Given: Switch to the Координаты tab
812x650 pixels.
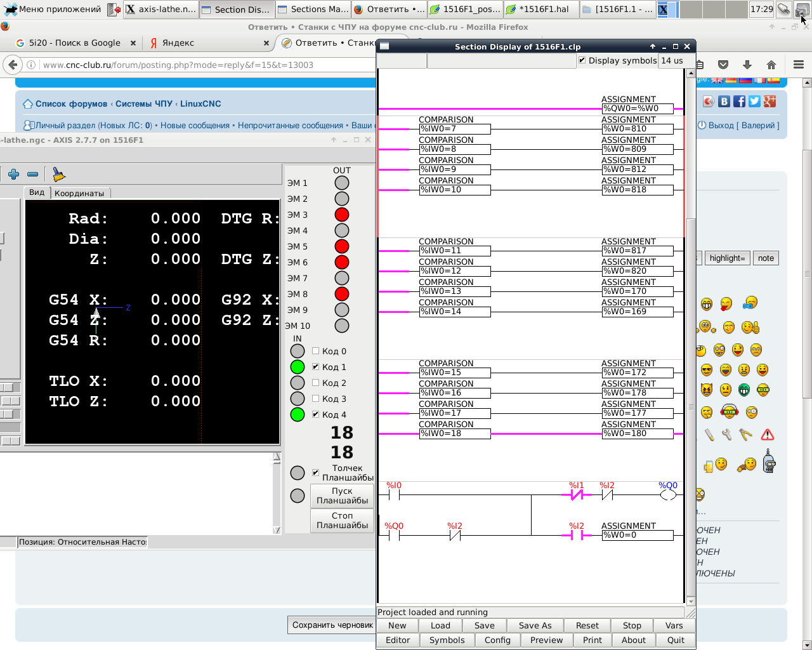Looking at the screenshot, I should tap(79, 193).
